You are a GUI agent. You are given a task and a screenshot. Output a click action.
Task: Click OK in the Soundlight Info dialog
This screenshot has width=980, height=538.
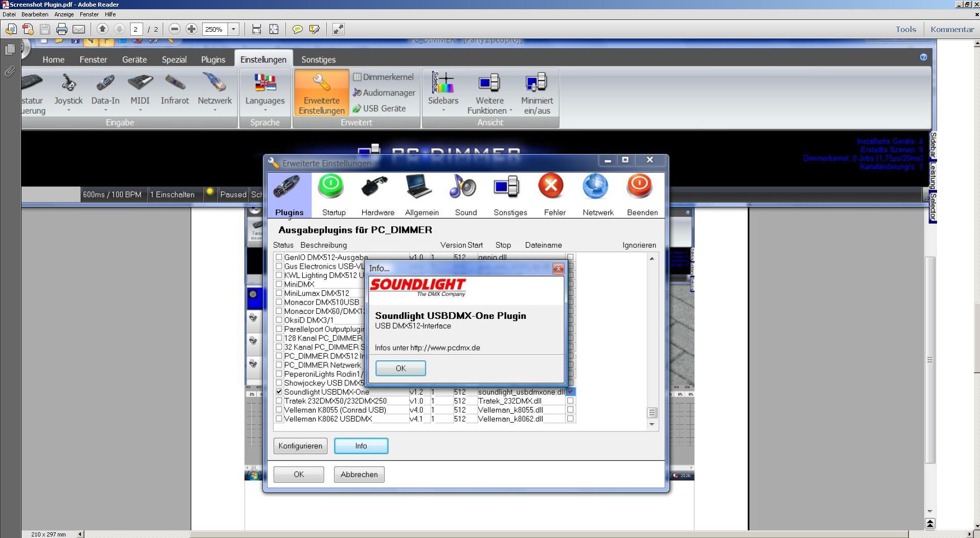(400, 368)
